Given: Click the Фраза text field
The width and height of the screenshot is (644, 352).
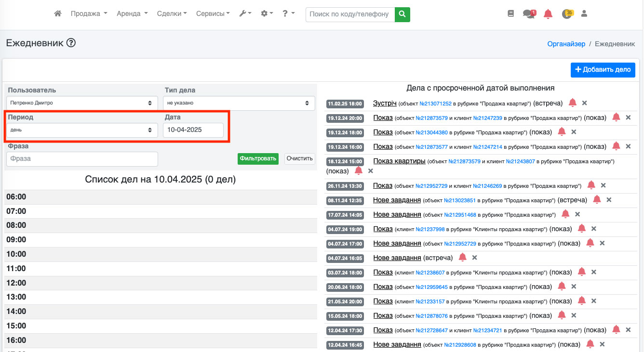Looking at the screenshot, I should pyautogui.click(x=82, y=159).
